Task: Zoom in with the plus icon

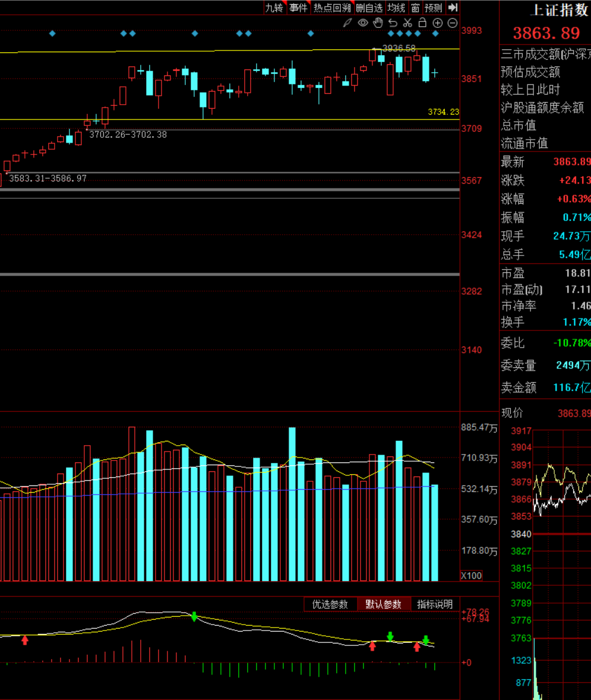Action: pyautogui.click(x=438, y=23)
